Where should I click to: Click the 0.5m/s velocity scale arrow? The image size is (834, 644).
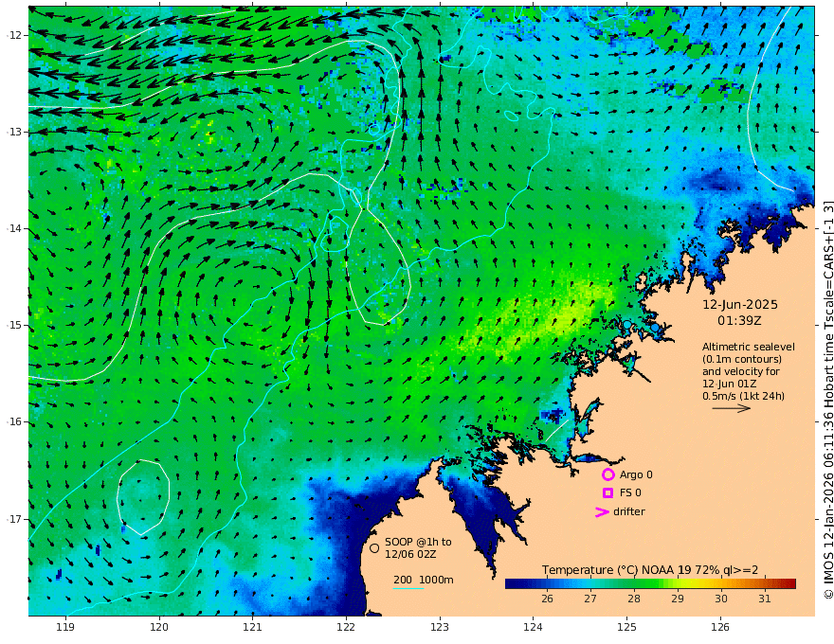(x=732, y=408)
